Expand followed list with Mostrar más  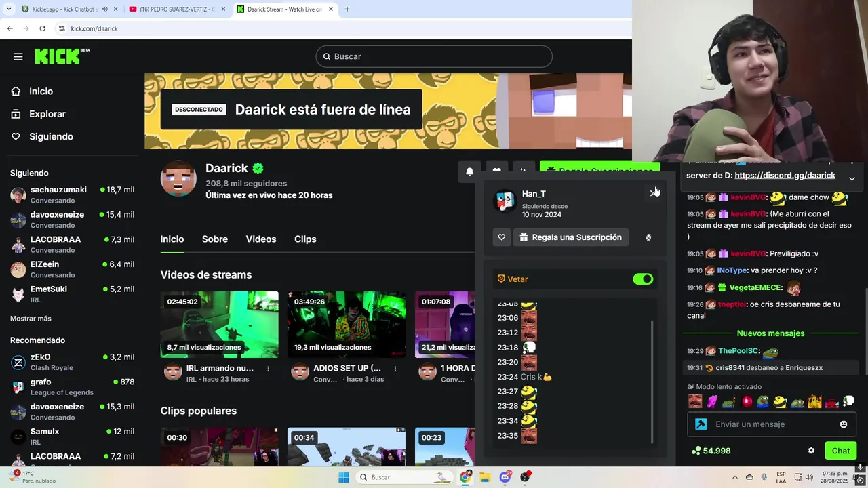tap(31, 319)
